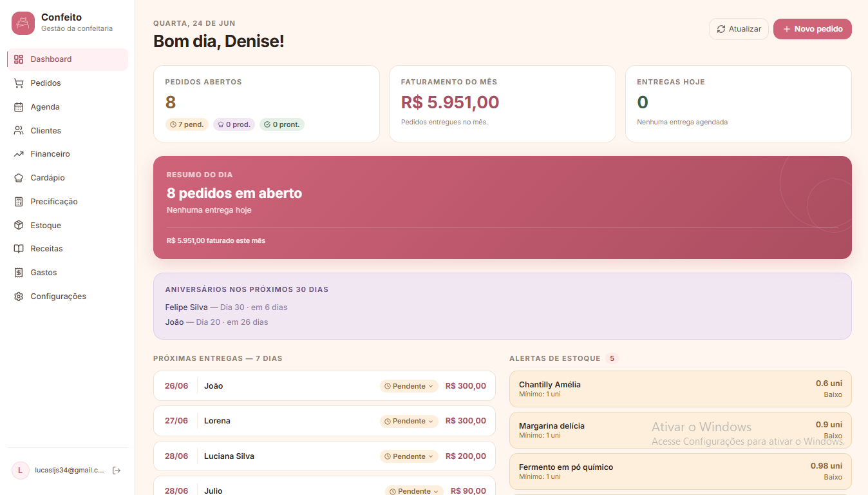Click the Gastos dollar receipt icon
This screenshot has height=495, width=868.
pyautogui.click(x=19, y=273)
